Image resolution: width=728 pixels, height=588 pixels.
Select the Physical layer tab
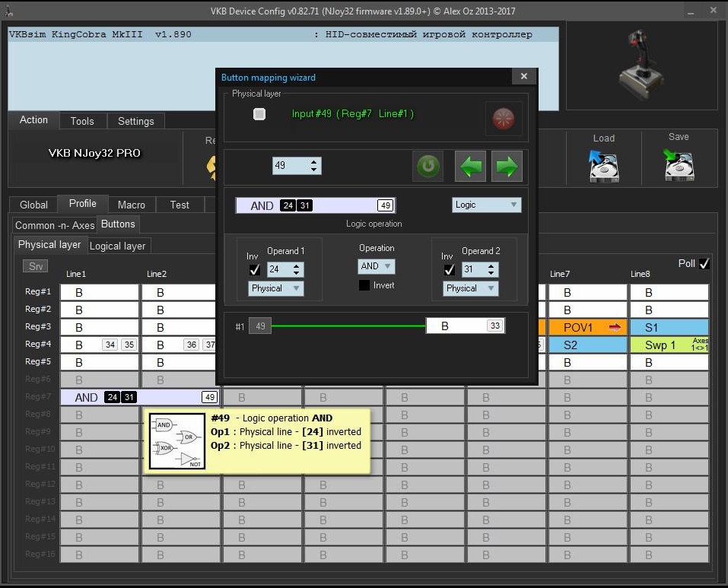pos(49,245)
